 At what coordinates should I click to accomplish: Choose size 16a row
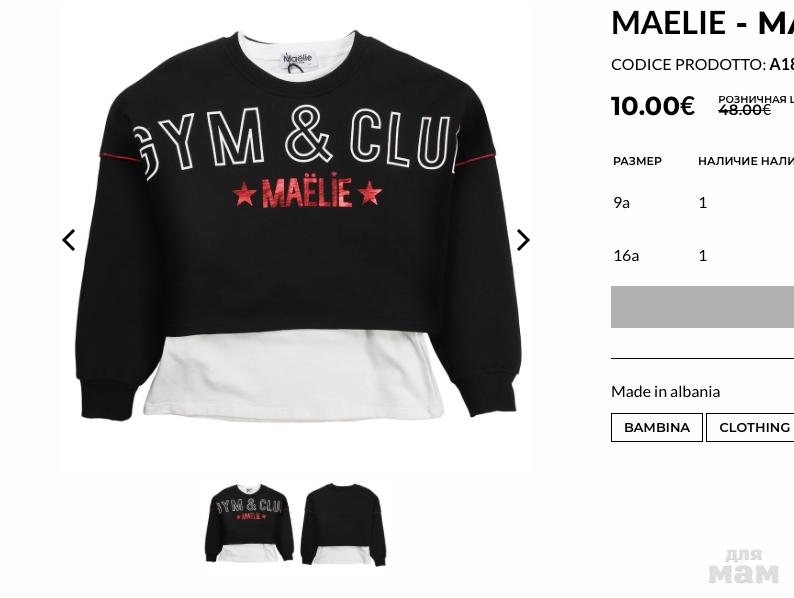tap(702, 255)
